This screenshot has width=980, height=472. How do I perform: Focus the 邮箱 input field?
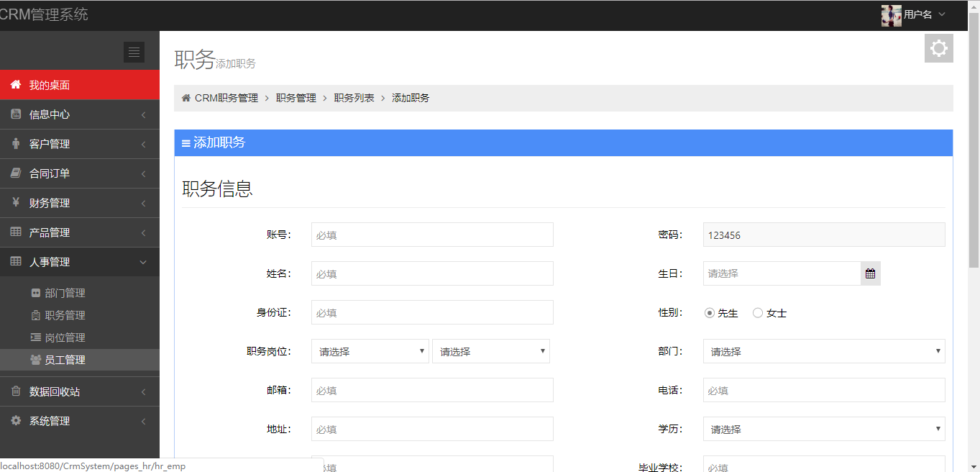click(x=432, y=390)
